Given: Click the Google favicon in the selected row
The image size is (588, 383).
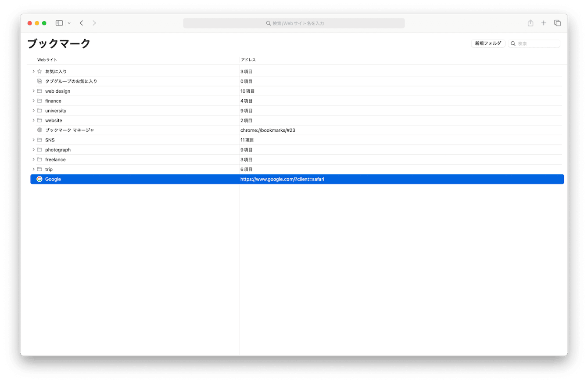Looking at the screenshot, I should 39,179.
